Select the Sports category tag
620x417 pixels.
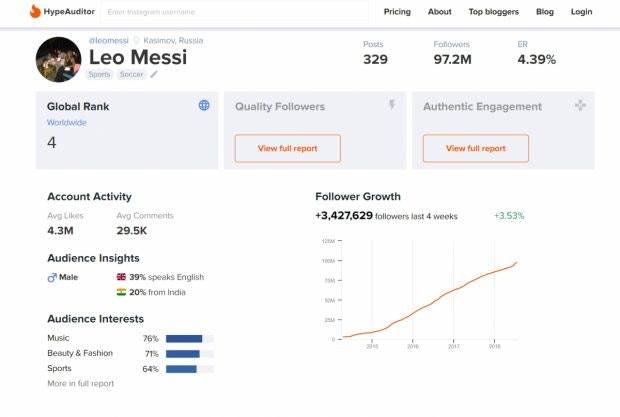tap(99, 74)
